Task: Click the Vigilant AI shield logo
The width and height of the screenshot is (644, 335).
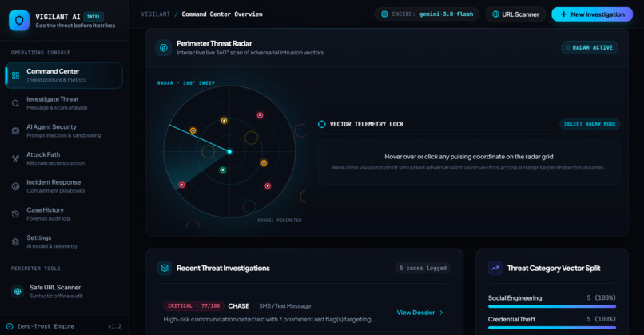Action: click(19, 20)
